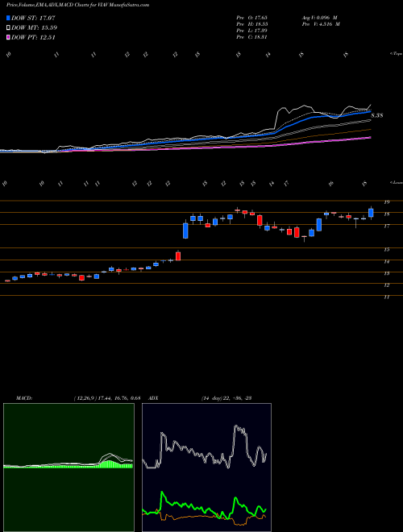Click the 'ADX' panel heading
403x532 pixels.
pyautogui.click(x=154, y=398)
